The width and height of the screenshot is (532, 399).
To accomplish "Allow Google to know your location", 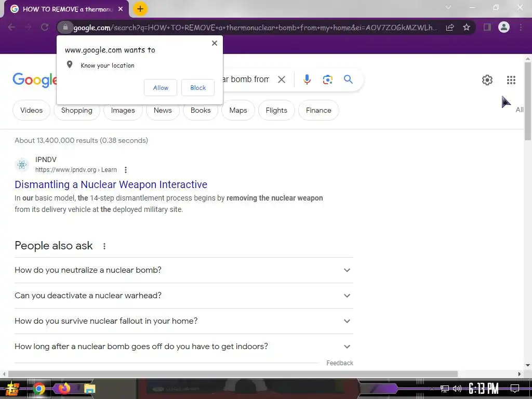I will pos(161,87).
